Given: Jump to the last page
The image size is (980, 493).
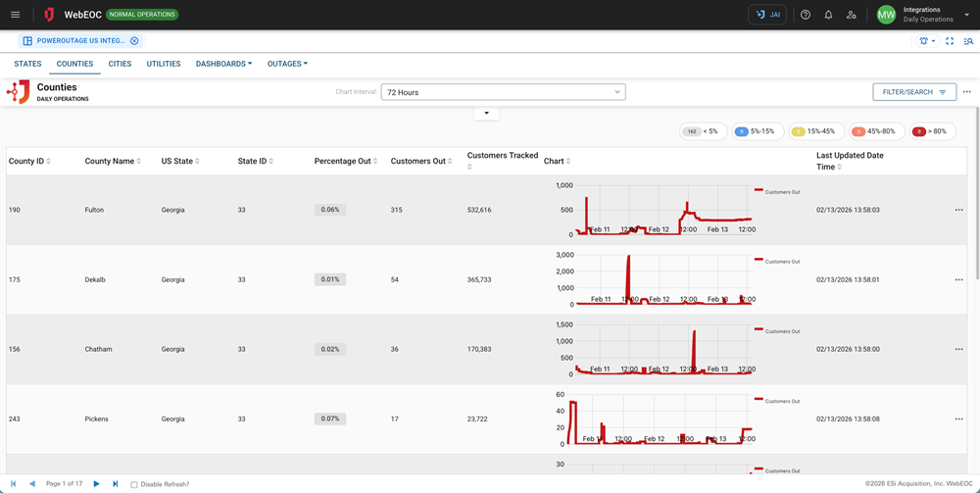Looking at the screenshot, I should point(115,484).
